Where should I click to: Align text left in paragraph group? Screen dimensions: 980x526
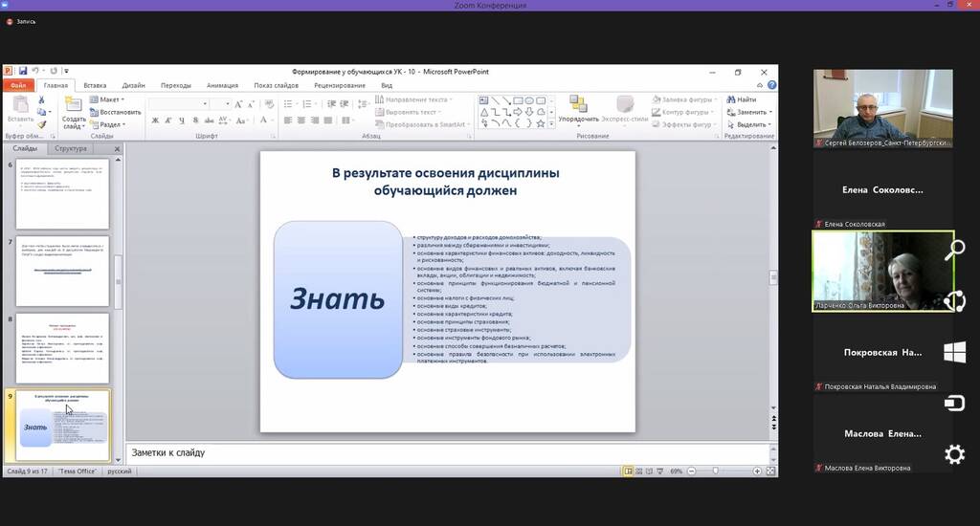(x=288, y=120)
